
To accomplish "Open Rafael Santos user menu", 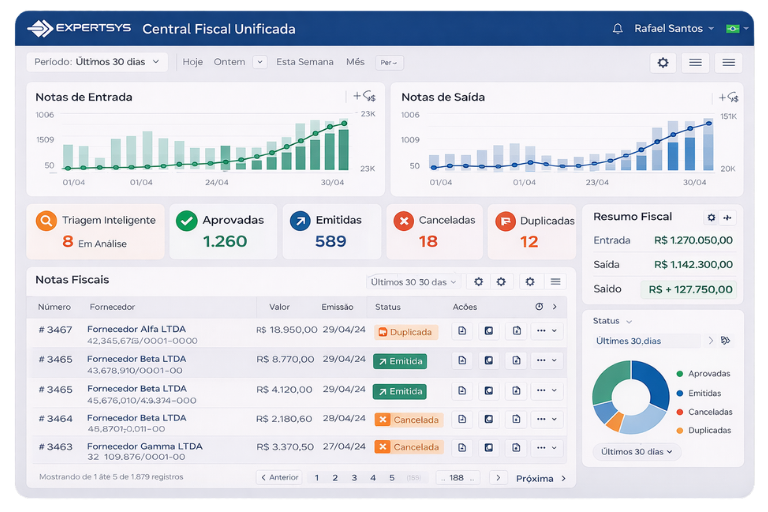I will coord(674,28).
